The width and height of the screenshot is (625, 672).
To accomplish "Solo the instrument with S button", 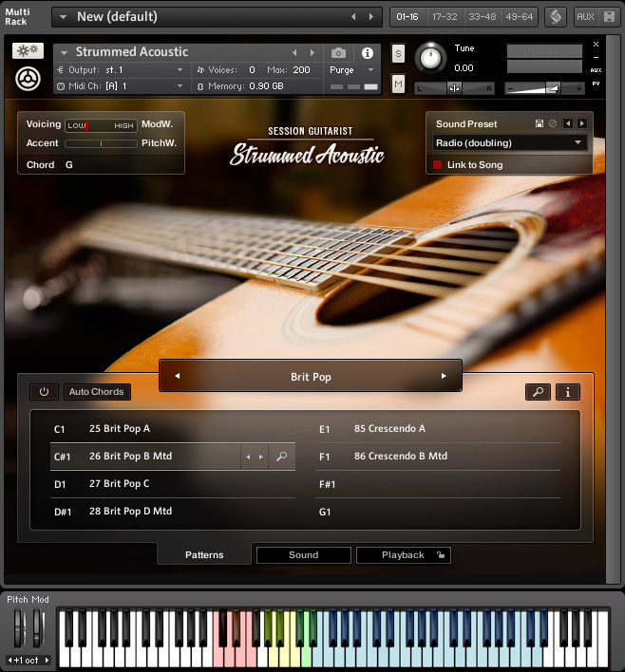I will (x=398, y=53).
